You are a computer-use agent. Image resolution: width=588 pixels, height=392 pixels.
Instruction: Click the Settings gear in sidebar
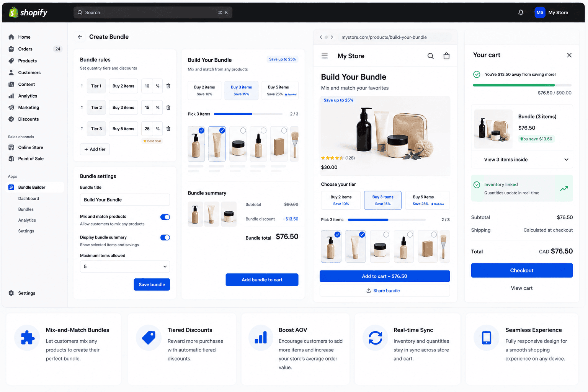tap(11, 293)
